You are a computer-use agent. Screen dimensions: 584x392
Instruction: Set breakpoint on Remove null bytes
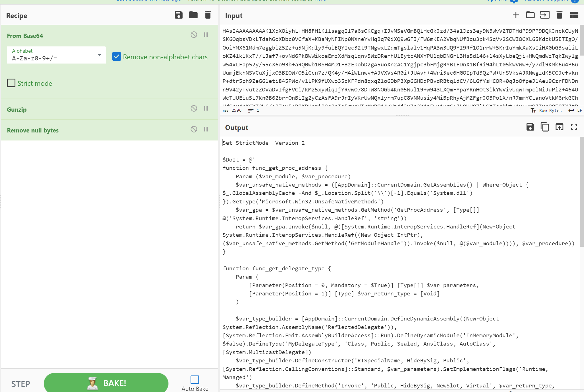click(x=206, y=129)
